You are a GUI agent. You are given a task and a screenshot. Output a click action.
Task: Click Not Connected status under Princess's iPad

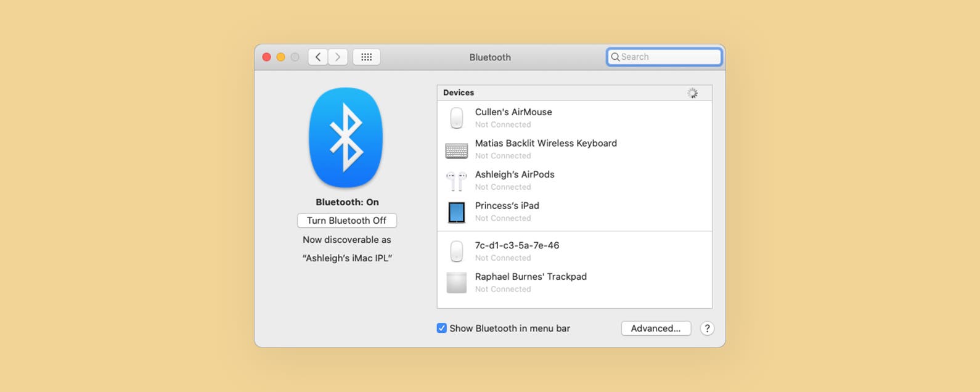tap(503, 218)
